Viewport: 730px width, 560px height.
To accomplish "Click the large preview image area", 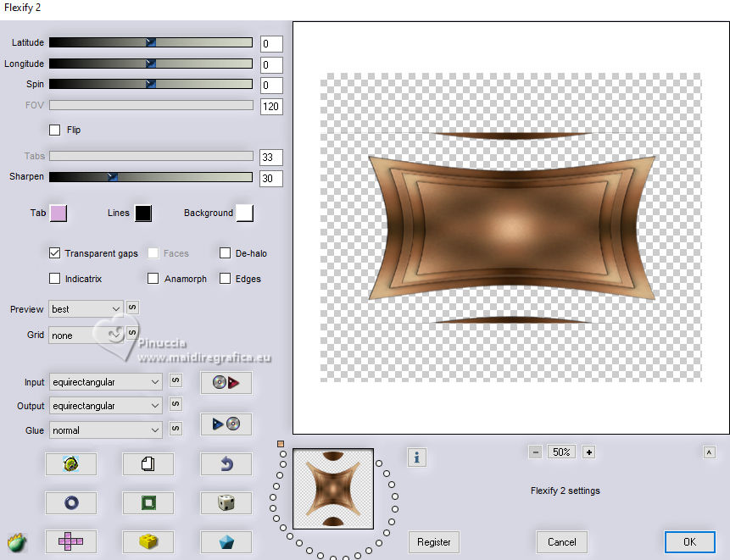I will [x=510, y=228].
